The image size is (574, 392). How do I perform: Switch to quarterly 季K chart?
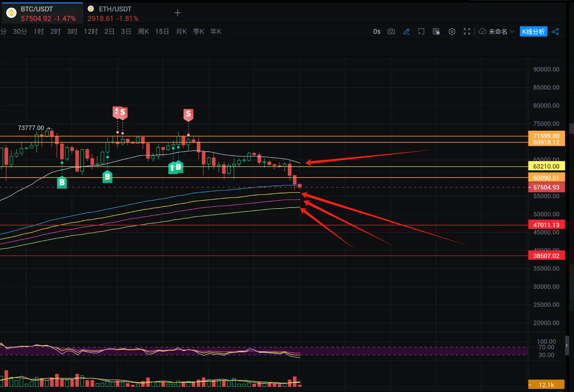198,31
